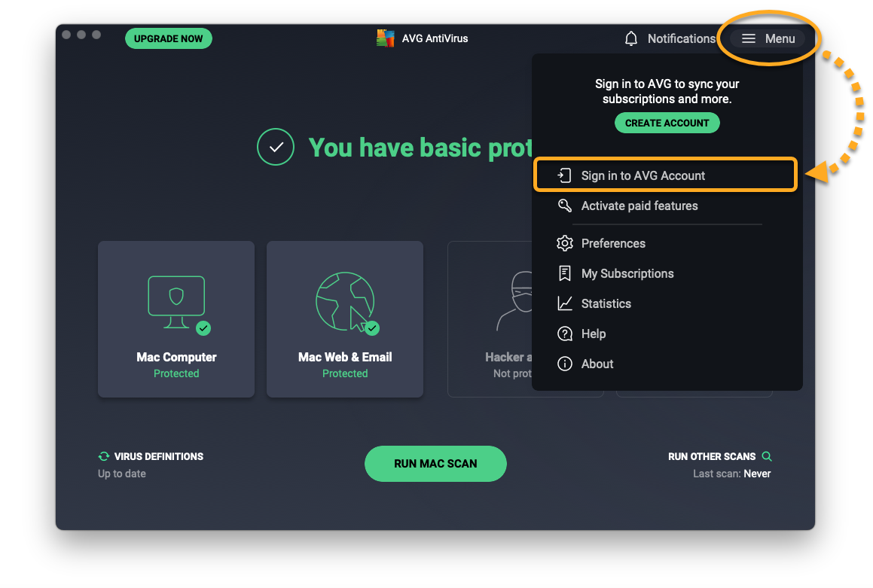
Task: Open the Notifications bell icon
Action: click(630, 38)
